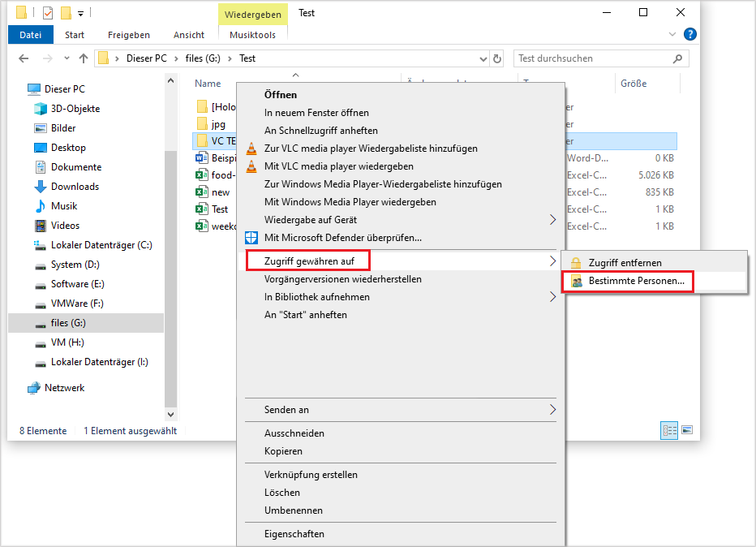The height and width of the screenshot is (547, 756).
Task: Click the Downloads arrow icon
Action: [41, 187]
